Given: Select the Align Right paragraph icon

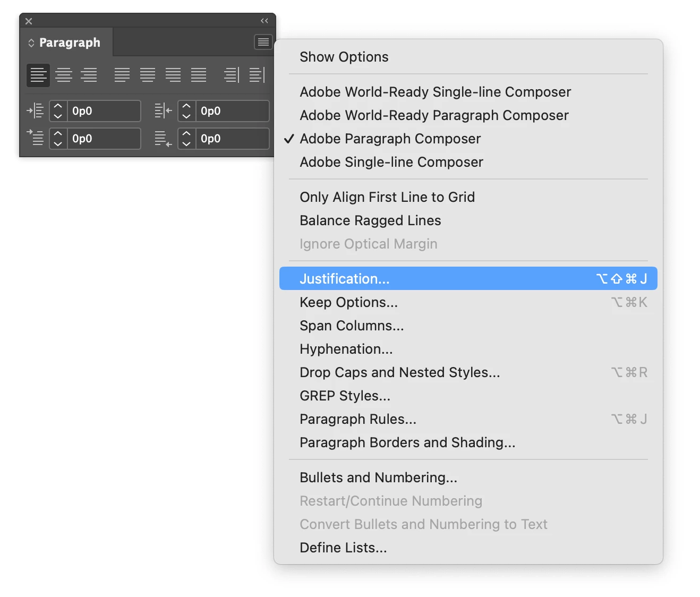Looking at the screenshot, I should (x=89, y=75).
